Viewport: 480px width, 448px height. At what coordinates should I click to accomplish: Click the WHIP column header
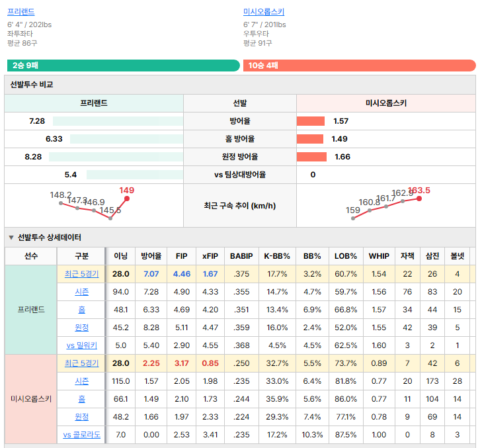pos(379,256)
